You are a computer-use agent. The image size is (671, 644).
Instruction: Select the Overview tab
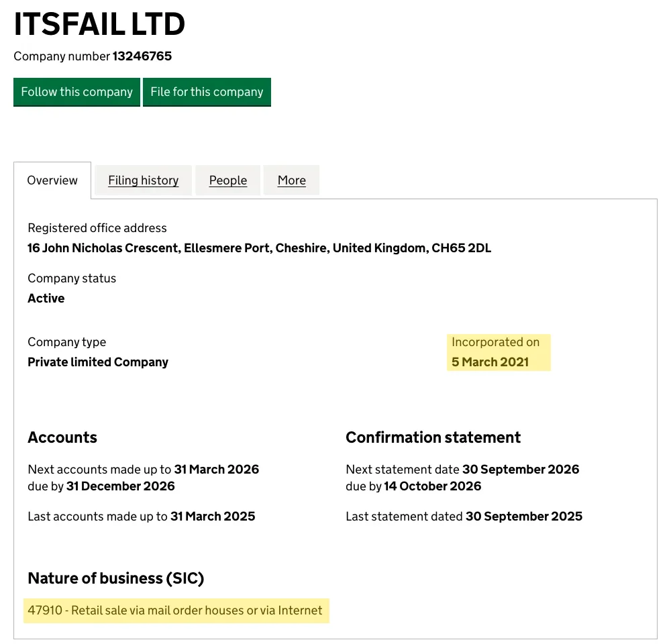pyautogui.click(x=52, y=180)
